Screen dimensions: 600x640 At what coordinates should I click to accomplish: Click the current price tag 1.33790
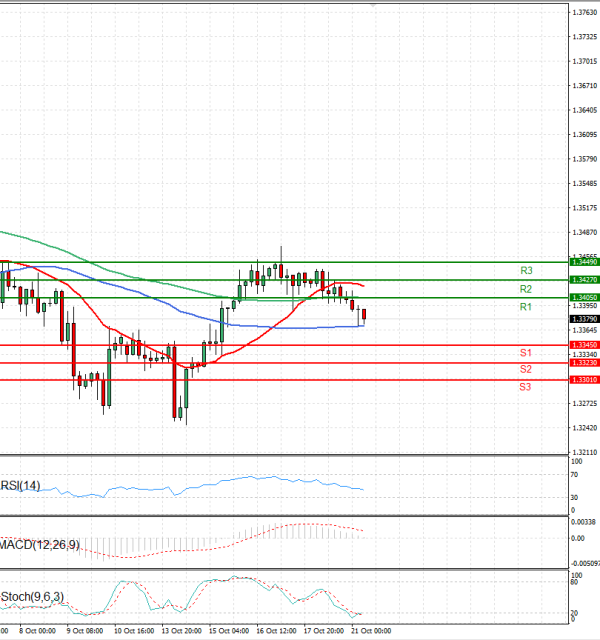(x=584, y=319)
